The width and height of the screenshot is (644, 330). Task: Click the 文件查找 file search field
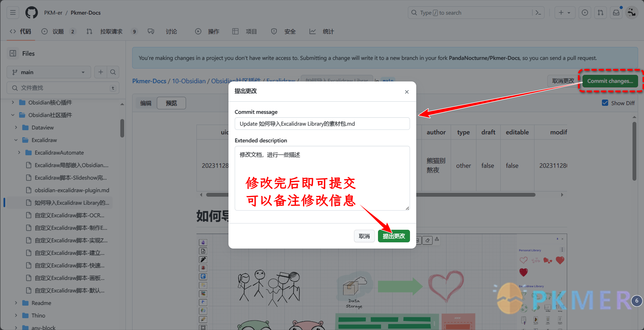coord(63,88)
